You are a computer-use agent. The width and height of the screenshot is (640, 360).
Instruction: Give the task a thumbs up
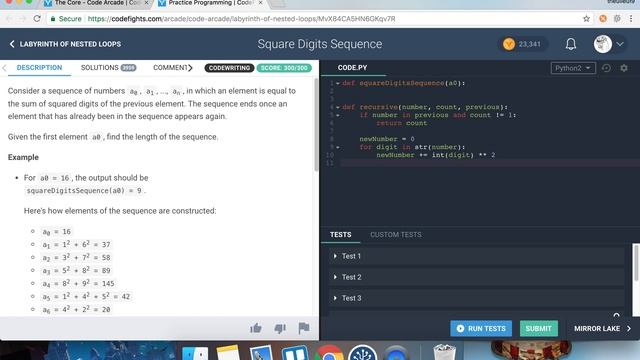click(x=256, y=328)
